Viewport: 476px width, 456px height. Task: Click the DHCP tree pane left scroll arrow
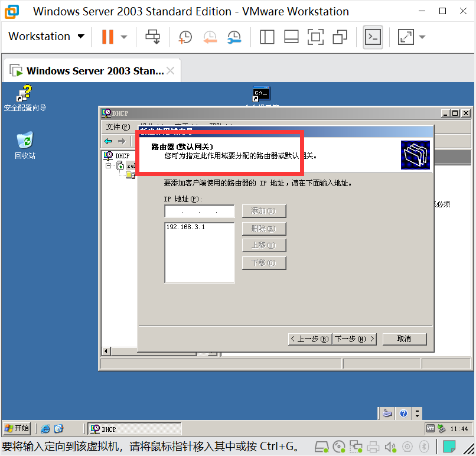point(106,351)
